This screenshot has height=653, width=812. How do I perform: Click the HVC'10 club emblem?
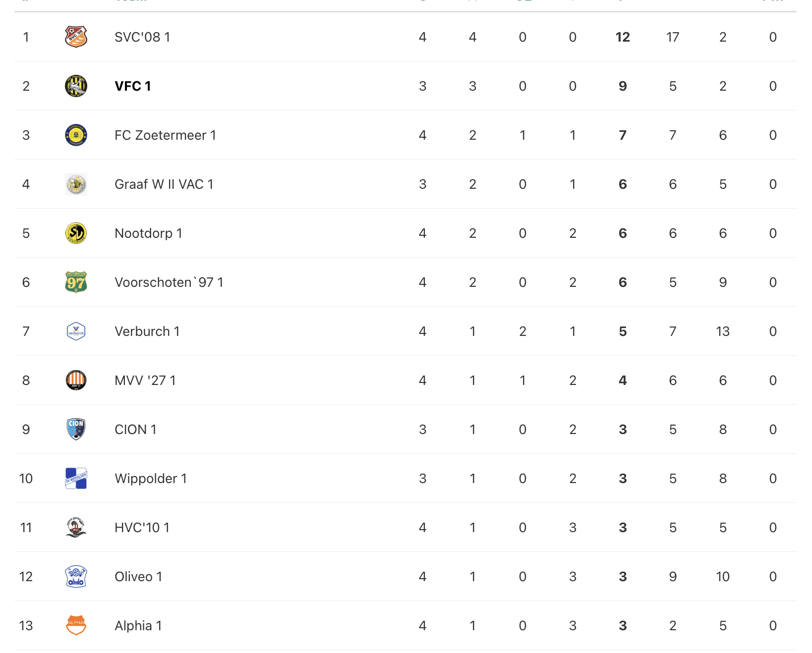[x=76, y=527]
